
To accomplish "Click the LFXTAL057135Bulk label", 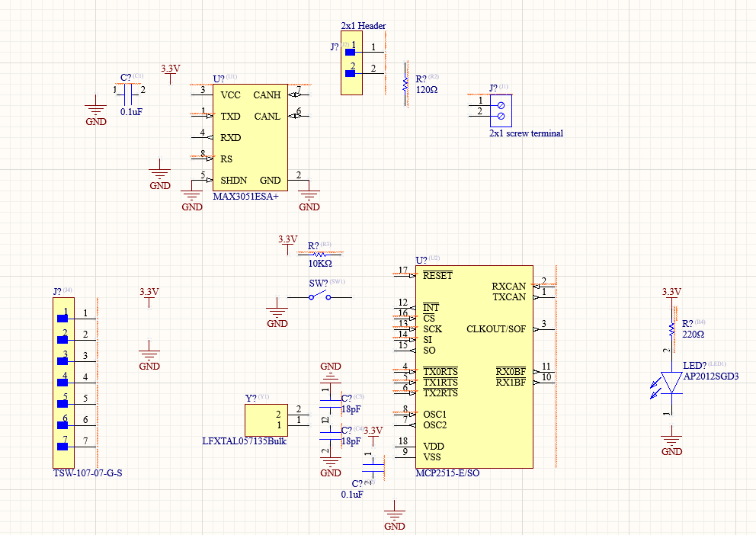I will (245, 441).
